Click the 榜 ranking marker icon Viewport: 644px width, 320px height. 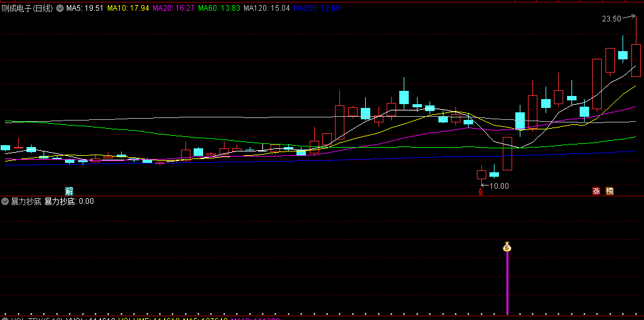tap(610, 191)
